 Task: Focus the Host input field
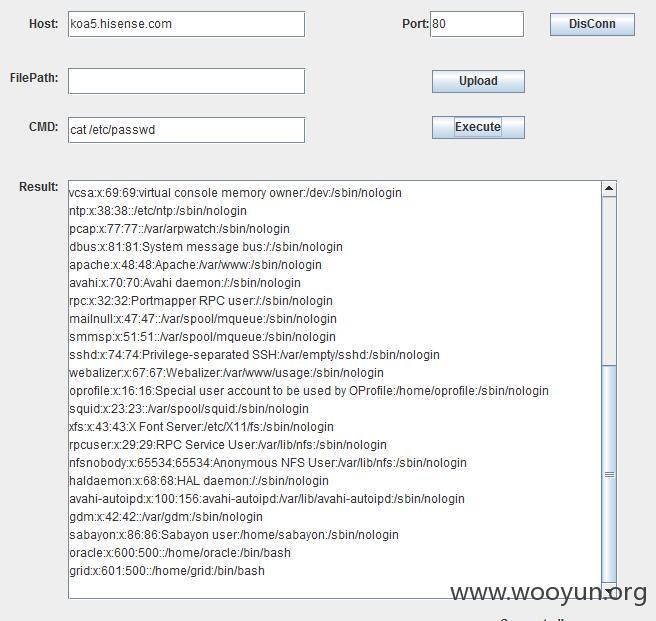coord(187,24)
